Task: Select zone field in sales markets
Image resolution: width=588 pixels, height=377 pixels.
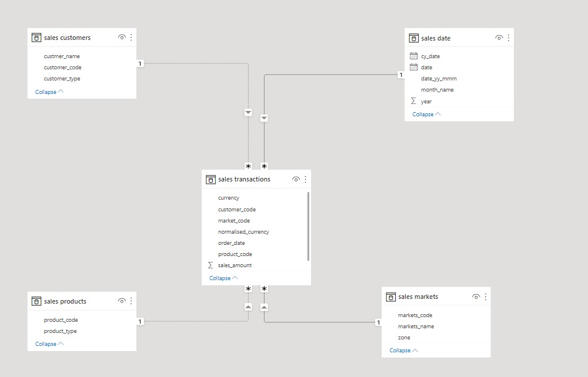Action: [x=404, y=338]
